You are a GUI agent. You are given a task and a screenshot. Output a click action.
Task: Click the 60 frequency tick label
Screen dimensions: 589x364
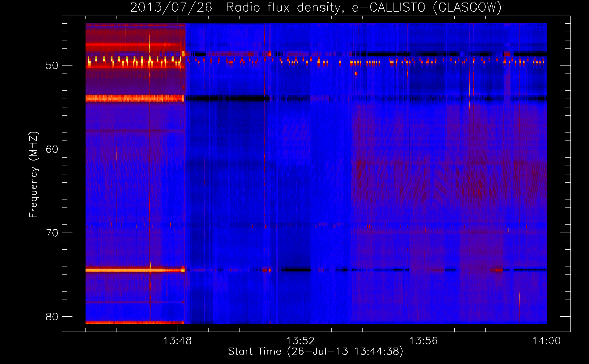52,150
